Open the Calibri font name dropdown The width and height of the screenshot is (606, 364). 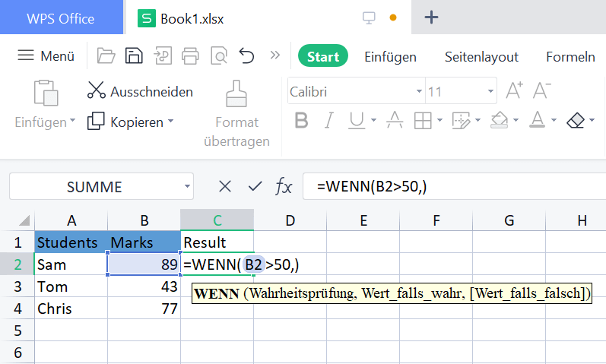click(x=419, y=91)
